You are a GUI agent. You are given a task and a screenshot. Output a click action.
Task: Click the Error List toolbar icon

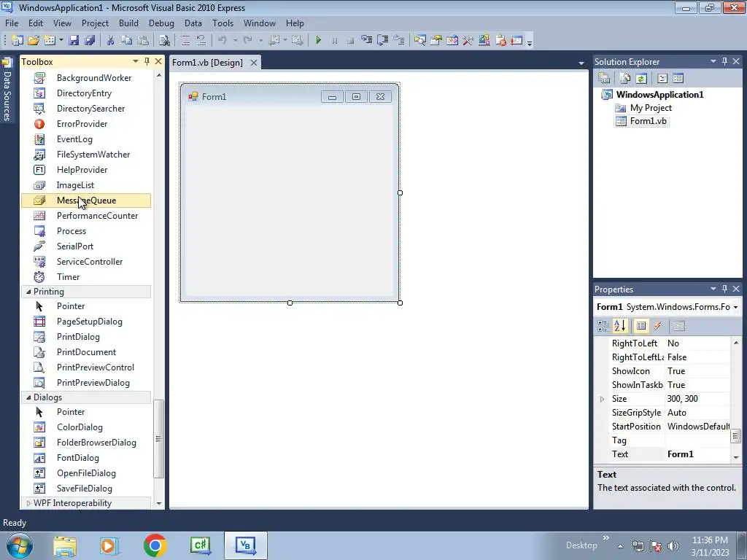500,41
